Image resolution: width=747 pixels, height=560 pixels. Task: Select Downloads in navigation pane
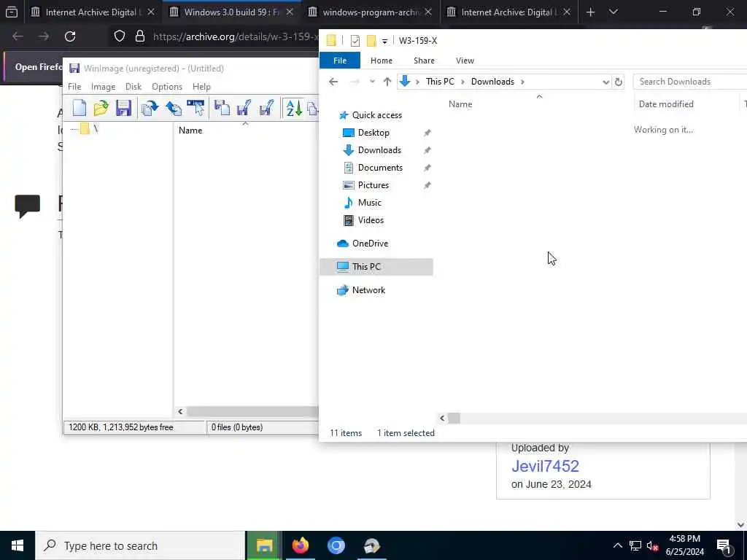pyautogui.click(x=379, y=150)
